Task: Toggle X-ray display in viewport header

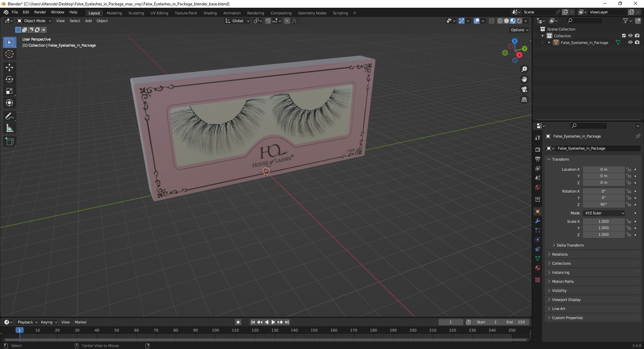Action: click(491, 21)
